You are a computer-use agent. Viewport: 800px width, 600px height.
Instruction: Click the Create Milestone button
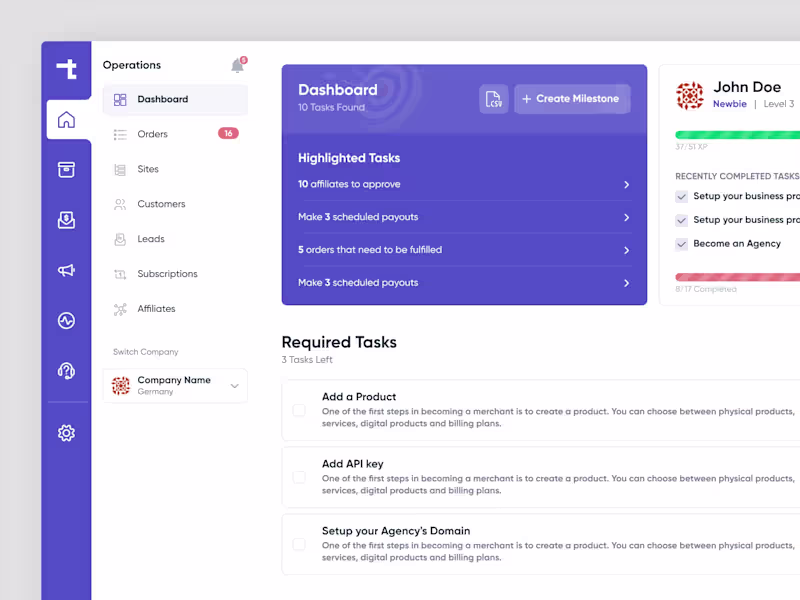coord(571,99)
